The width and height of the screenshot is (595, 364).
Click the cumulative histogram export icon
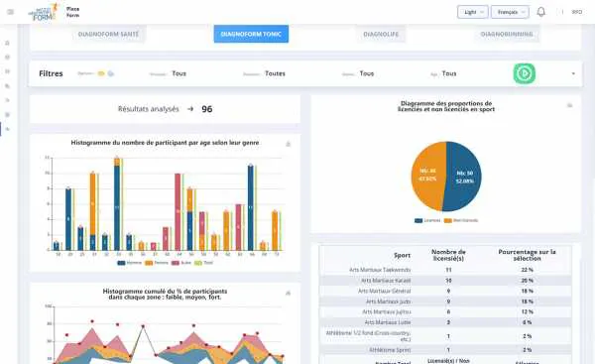(x=288, y=293)
